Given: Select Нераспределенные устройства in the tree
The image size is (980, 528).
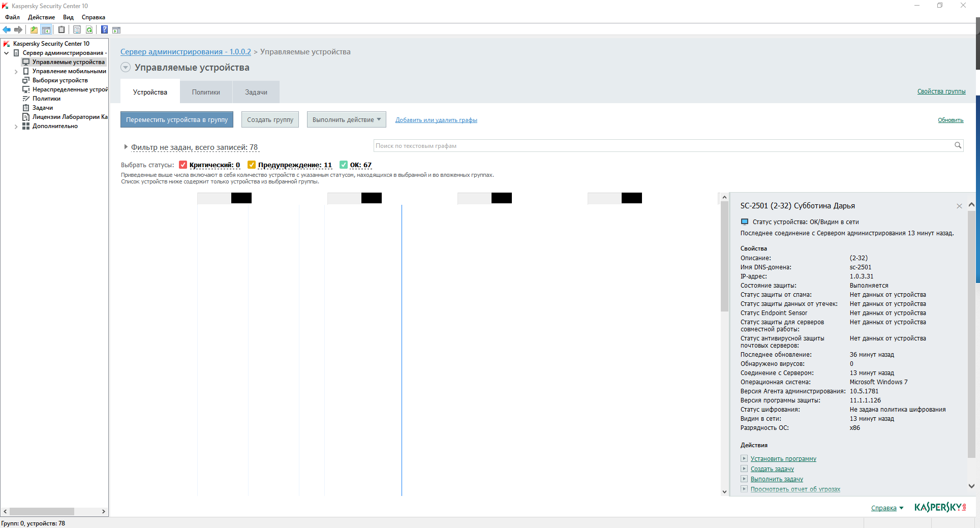Looking at the screenshot, I should click(x=70, y=89).
